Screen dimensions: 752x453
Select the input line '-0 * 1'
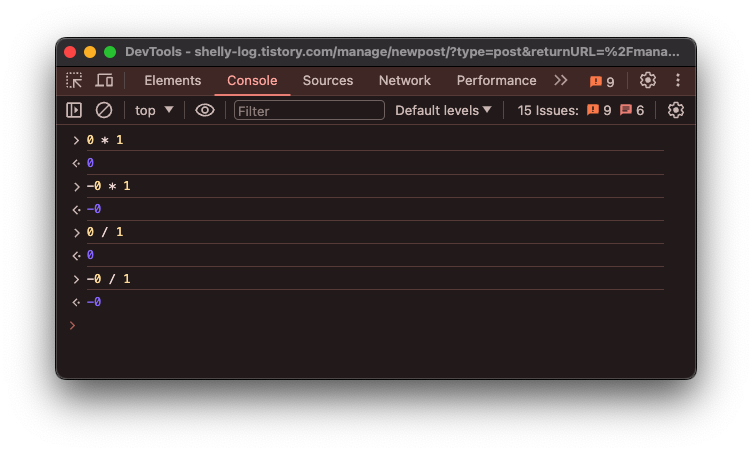(108, 186)
